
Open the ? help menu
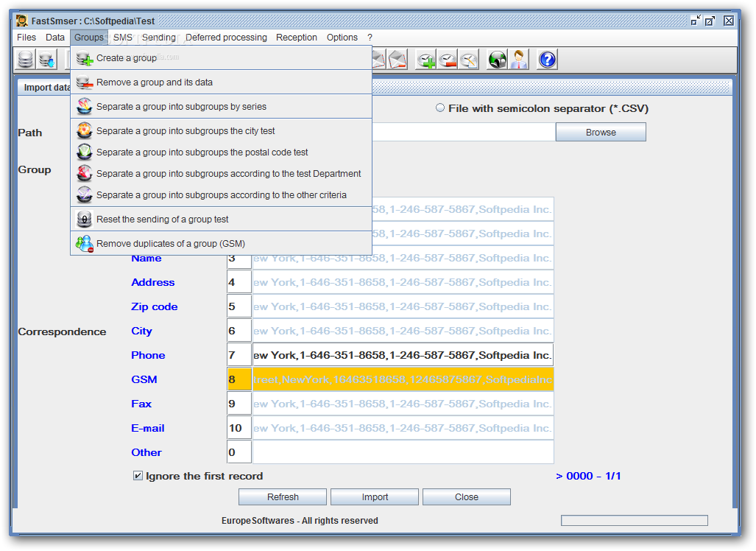370,37
